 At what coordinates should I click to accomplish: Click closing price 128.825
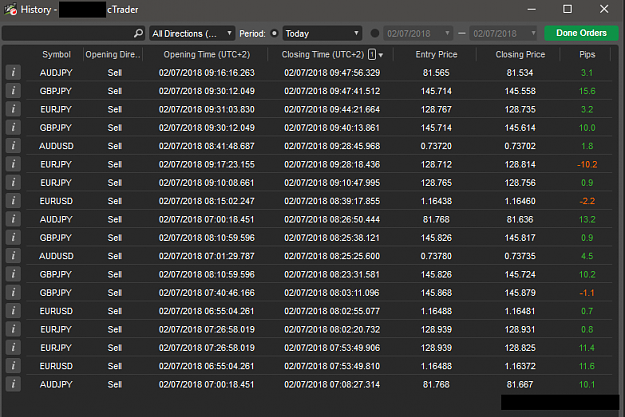[520, 348]
